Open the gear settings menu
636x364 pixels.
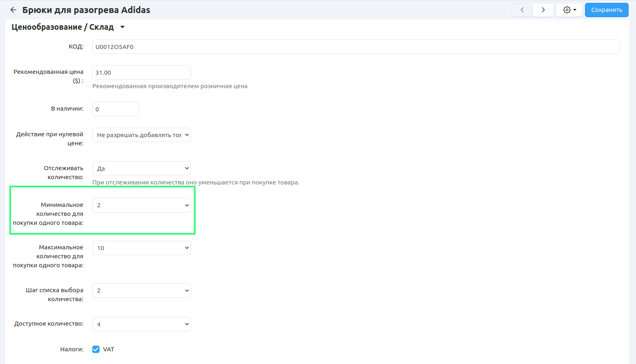tap(569, 10)
